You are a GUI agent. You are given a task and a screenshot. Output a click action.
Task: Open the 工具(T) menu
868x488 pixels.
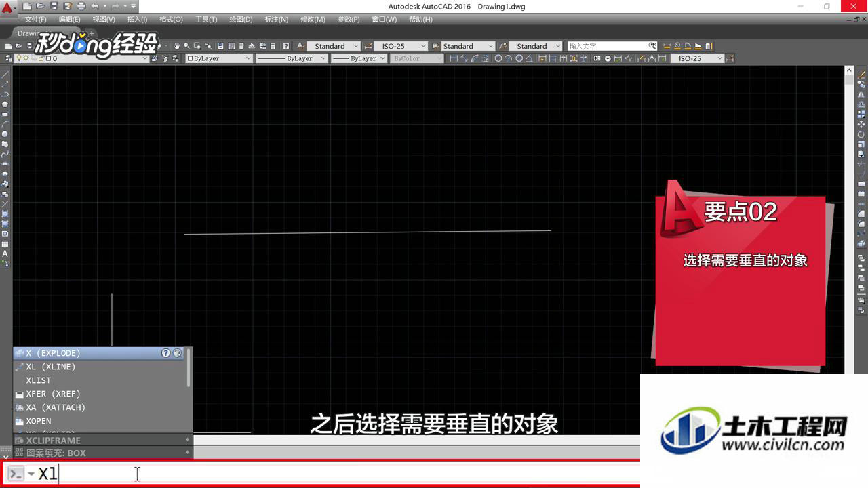point(206,19)
